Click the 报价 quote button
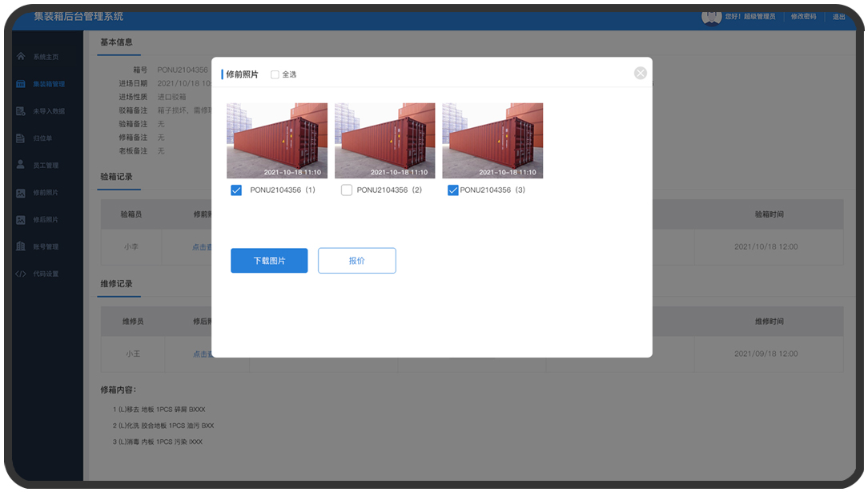 (356, 261)
